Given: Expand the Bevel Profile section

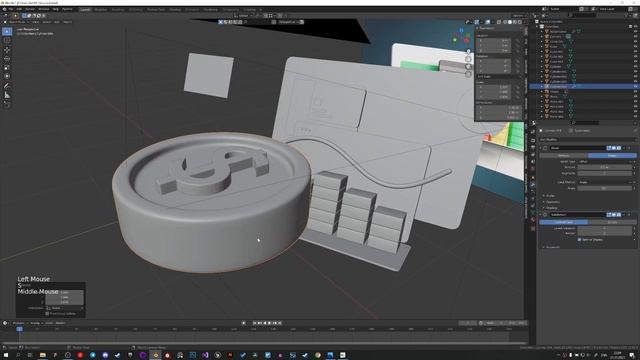Looking at the screenshot, I should coord(549,196).
